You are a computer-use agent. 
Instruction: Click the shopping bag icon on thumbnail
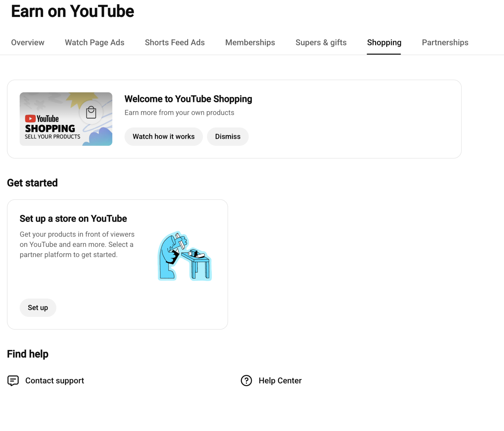pyautogui.click(x=91, y=112)
